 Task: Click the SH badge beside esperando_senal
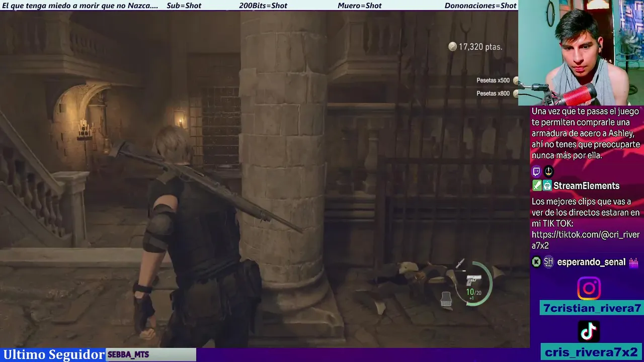[x=548, y=262]
